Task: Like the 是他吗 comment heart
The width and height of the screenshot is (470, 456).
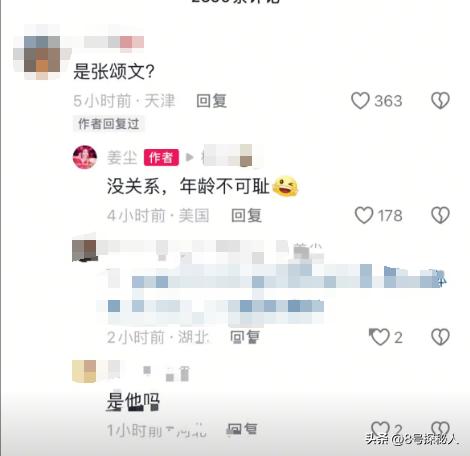Action: pos(380,429)
